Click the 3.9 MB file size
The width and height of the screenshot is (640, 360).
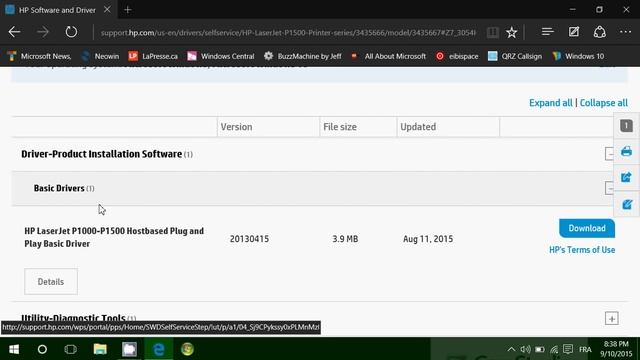pyautogui.click(x=345, y=239)
